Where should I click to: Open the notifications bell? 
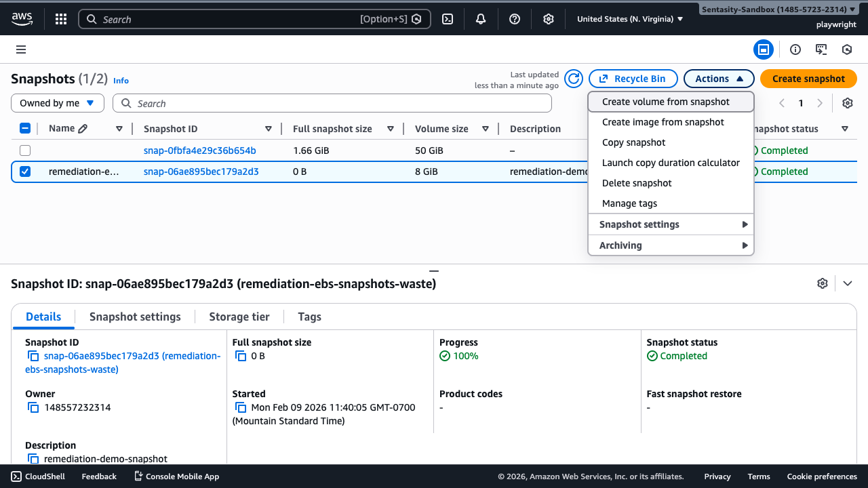click(481, 19)
